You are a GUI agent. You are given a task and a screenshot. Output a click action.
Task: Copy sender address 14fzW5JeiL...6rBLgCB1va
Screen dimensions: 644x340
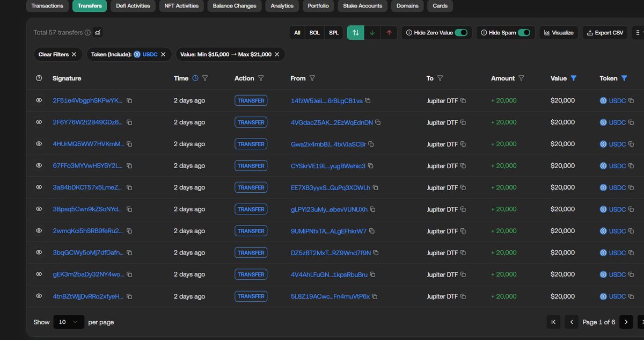(368, 100)
